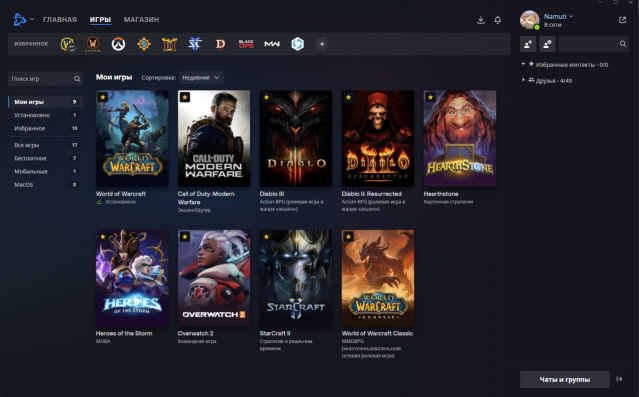Image resolution: width=639 pixels, height=397 pixels.
Task: Open the Чаты и группы button
Action: [x=565, y=379]
